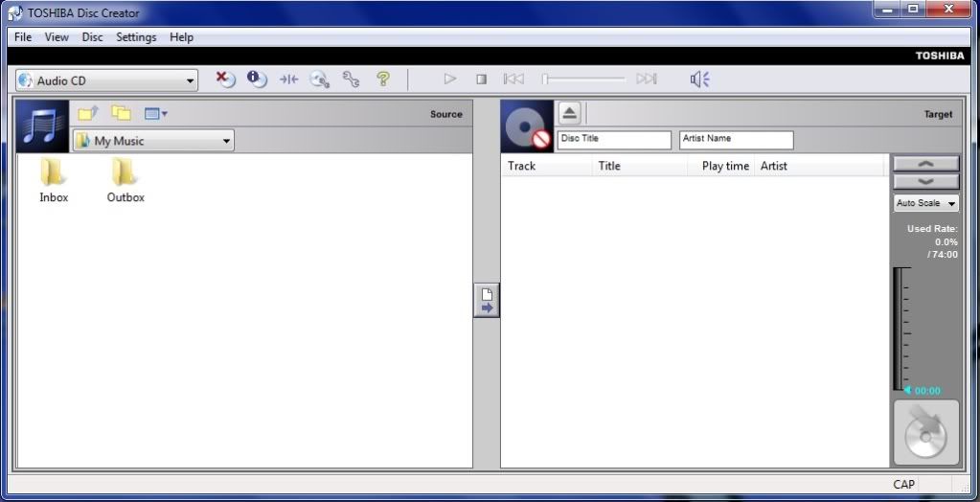Expand the Audio CD disc type dropdown
Image resolution: width=980 pixels, height=502 pixels.
pos(106,80)
